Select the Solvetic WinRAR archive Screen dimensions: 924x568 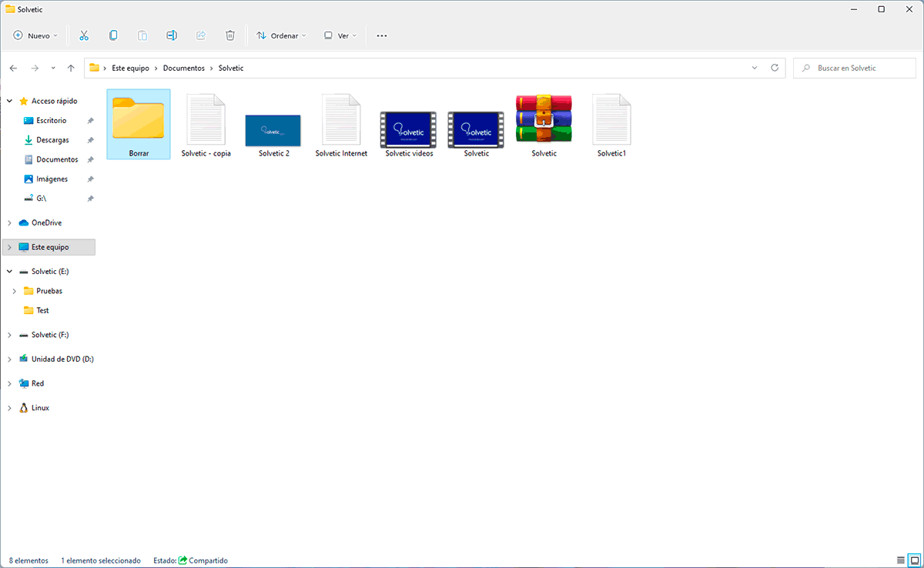click(544, 125)
